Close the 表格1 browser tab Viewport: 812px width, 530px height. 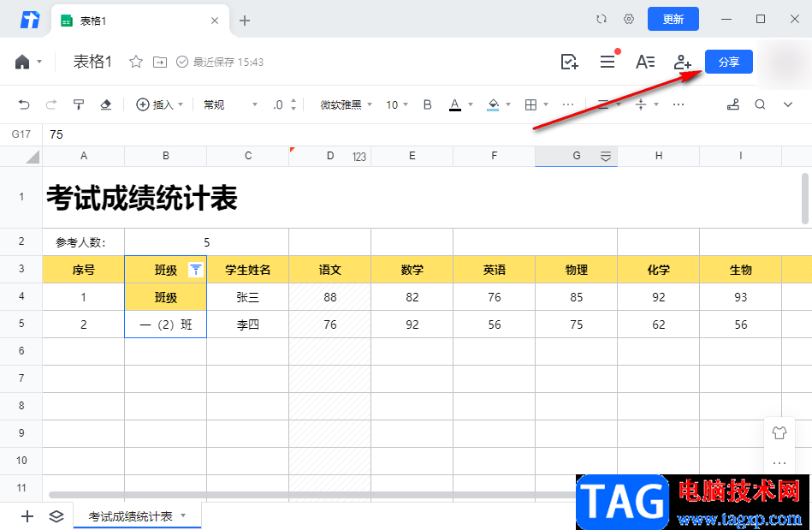pos(215,21)
